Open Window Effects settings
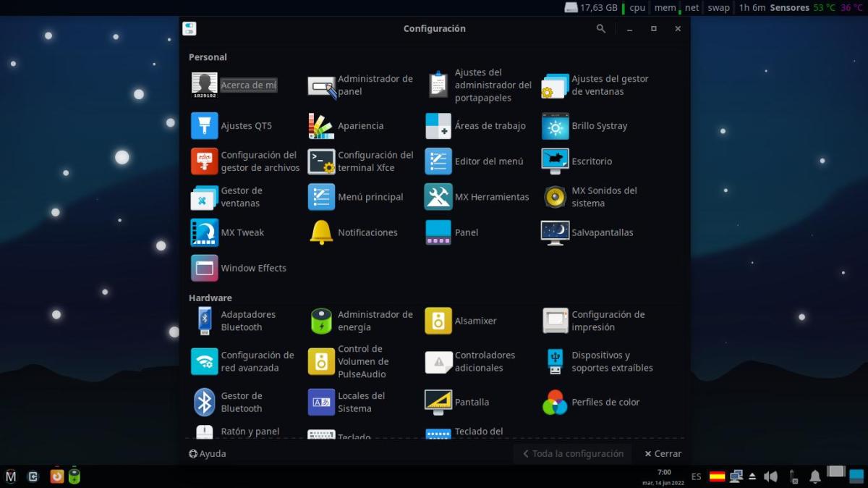 click(x=205, y=268)
